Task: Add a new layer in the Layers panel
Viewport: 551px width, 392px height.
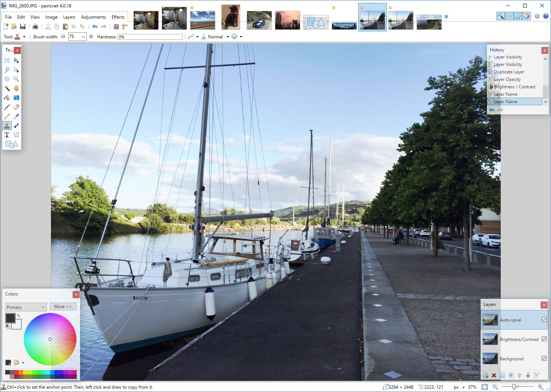Action: click(486, 376)
